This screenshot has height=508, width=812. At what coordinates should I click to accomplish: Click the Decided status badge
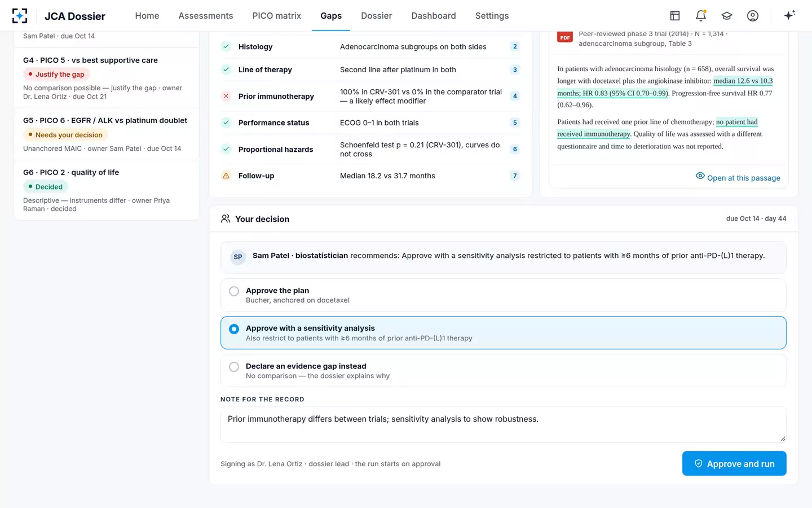[46, 187]
